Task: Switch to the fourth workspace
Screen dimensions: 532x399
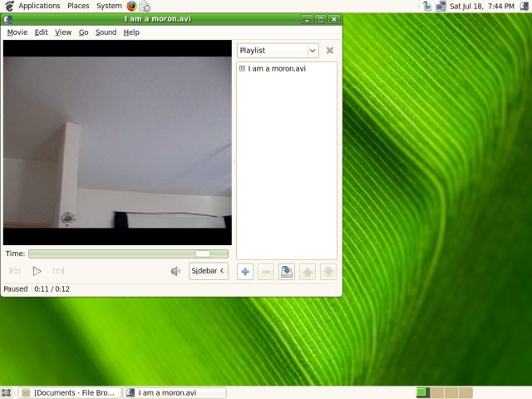Action: coord(465,392)
